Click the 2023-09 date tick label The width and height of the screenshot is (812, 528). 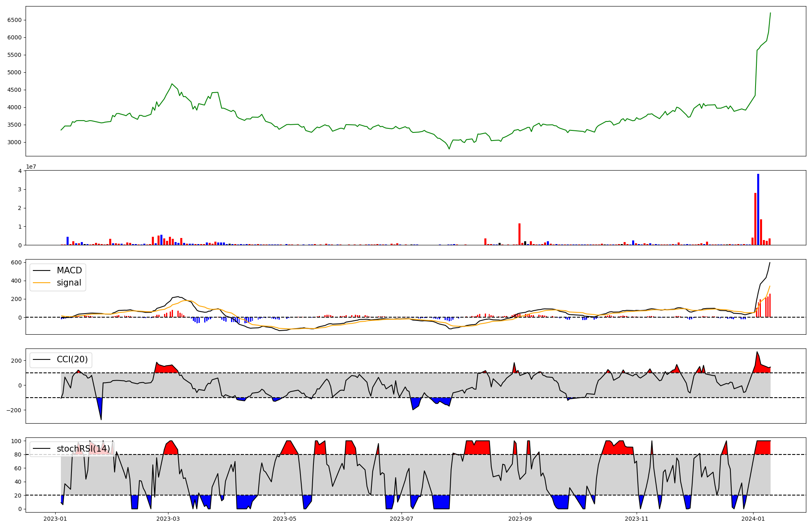(x=520, y=519)
